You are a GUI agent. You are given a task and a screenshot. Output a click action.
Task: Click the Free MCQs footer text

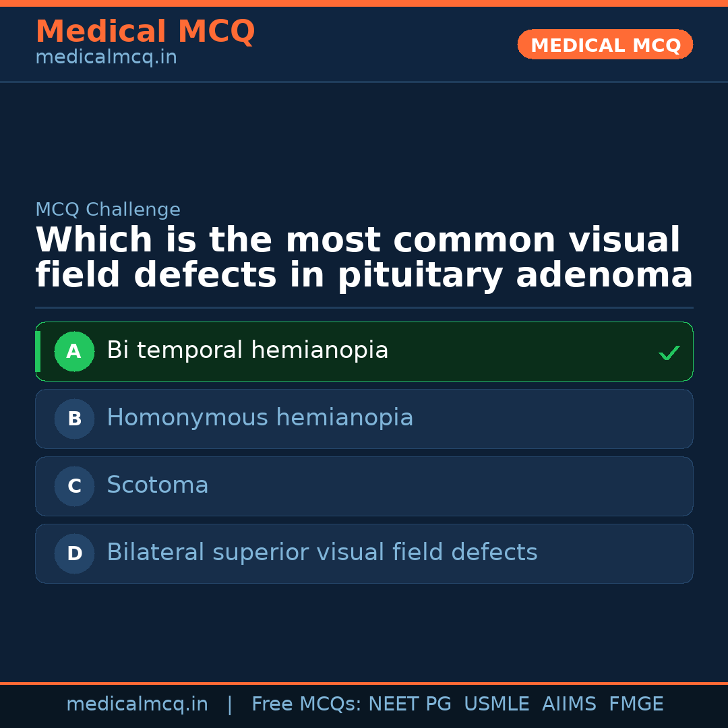coord(307,704)
